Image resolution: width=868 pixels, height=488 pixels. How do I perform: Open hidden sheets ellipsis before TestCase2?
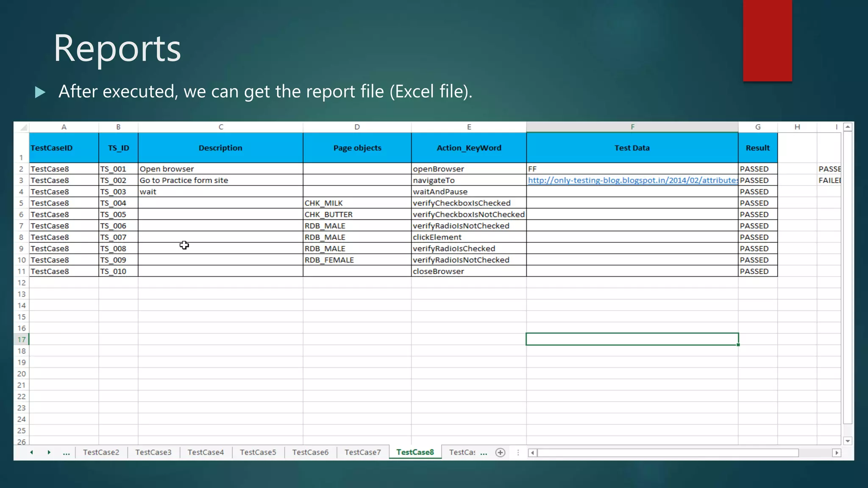click(66, 452)
